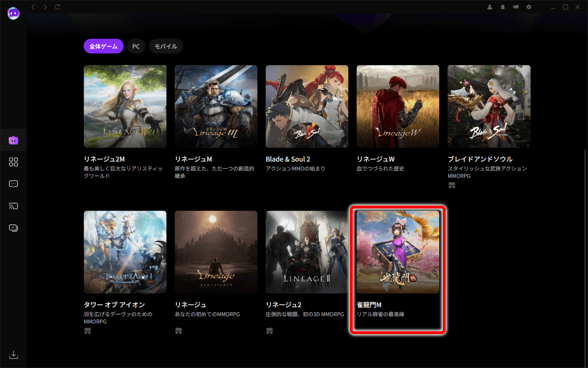588x368 pixels.
Task: Open the Blade & Soul 2 cover image
Action: click(307, 106)
